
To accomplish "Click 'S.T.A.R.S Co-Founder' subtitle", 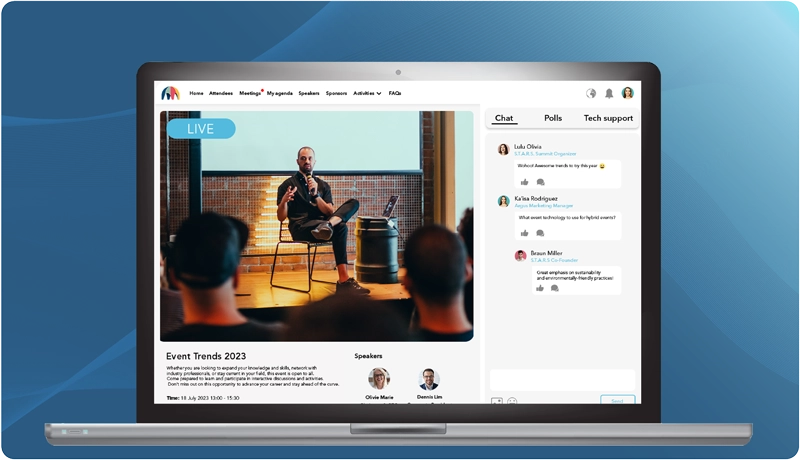I will pyautogui.click(x=554, y=260).
